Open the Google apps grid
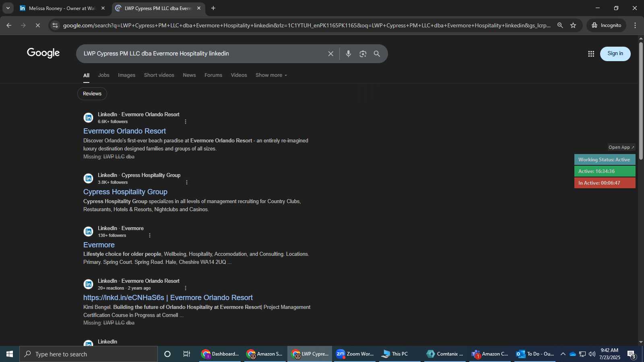 [x=591, y=53]
